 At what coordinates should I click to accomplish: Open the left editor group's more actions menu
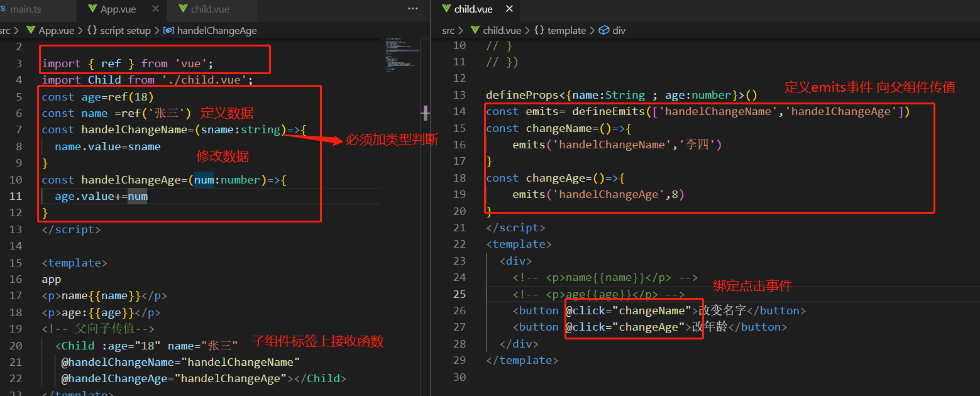pyautogui.click(x=413, y=9)
